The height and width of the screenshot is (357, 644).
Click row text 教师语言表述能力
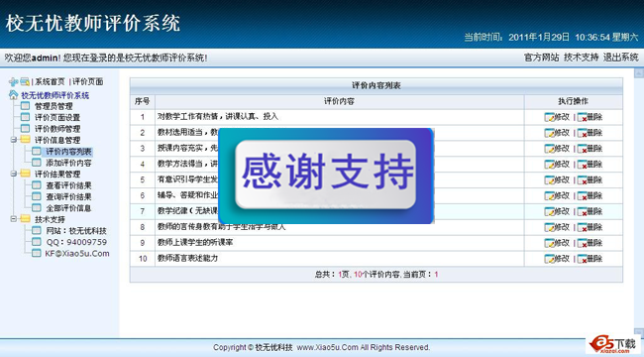(187, 258)
